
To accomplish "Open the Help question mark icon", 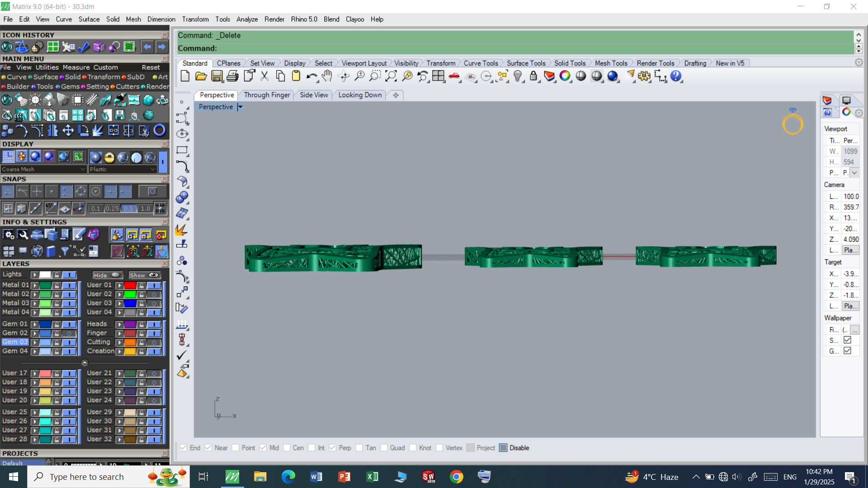I will pos(676,76).
